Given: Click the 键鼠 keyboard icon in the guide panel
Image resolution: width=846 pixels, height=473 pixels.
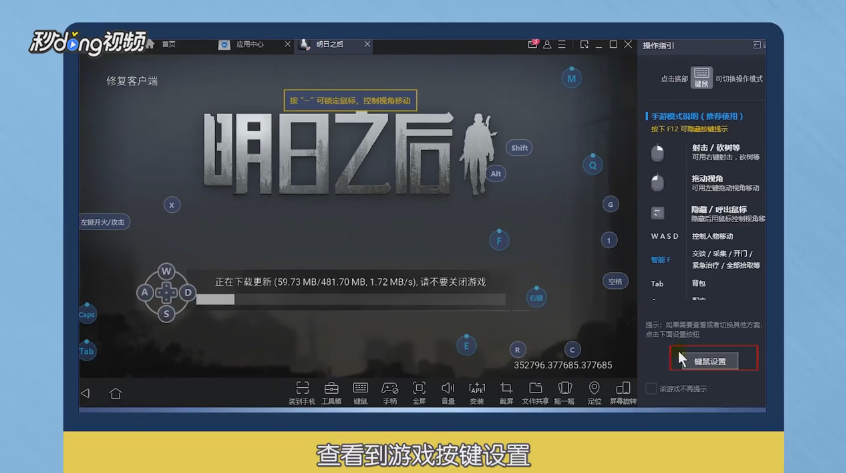Looking at the screenshot, I should click(701, 77).
